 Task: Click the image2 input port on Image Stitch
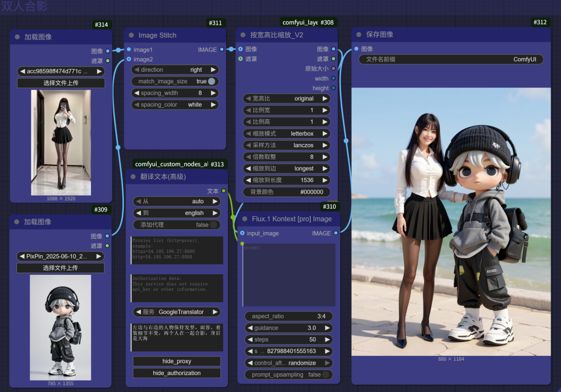tap(129, 59)
